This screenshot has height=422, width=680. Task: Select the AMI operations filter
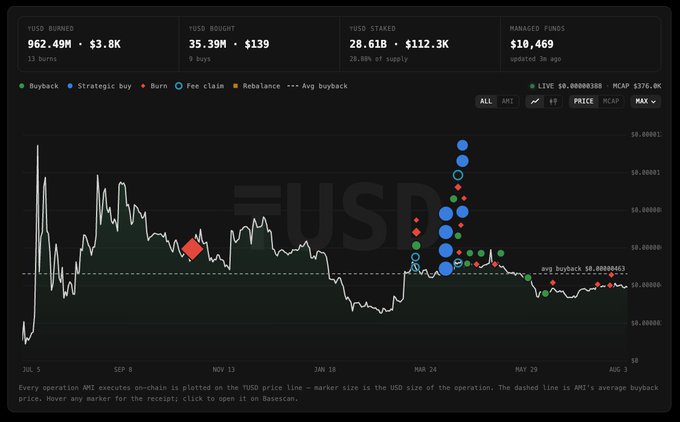pos(507,101)
